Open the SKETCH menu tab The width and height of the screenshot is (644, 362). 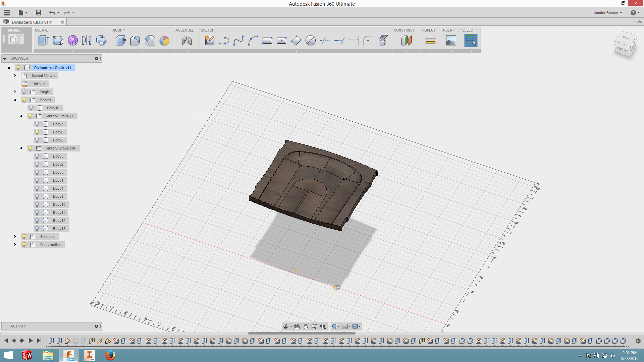click(207, 29)
